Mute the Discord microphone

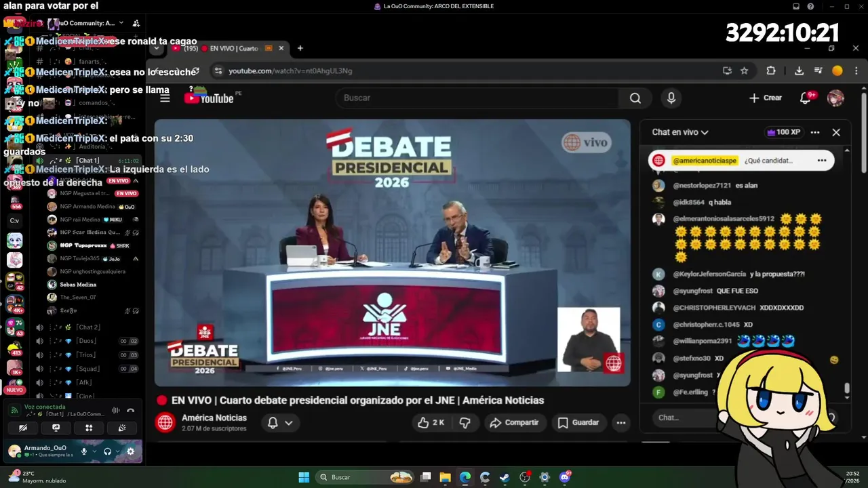click(x=84, y=451)
